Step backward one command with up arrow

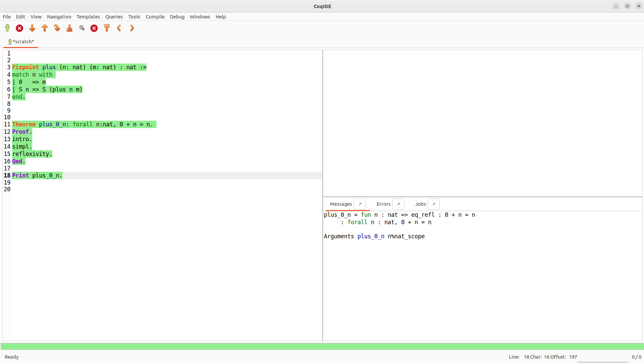(x=45, y=28)
